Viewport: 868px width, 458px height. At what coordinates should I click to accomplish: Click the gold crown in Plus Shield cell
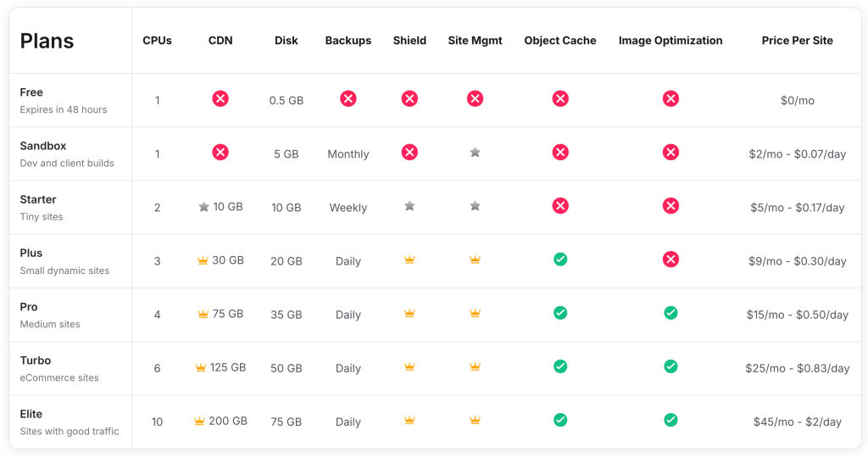pyautogui.click(x=409, y=260)
